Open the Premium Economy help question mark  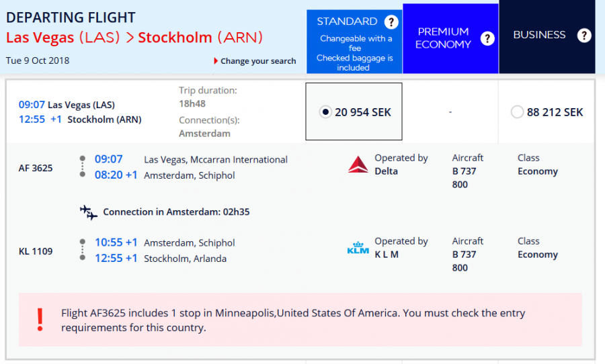pos(487,38)
